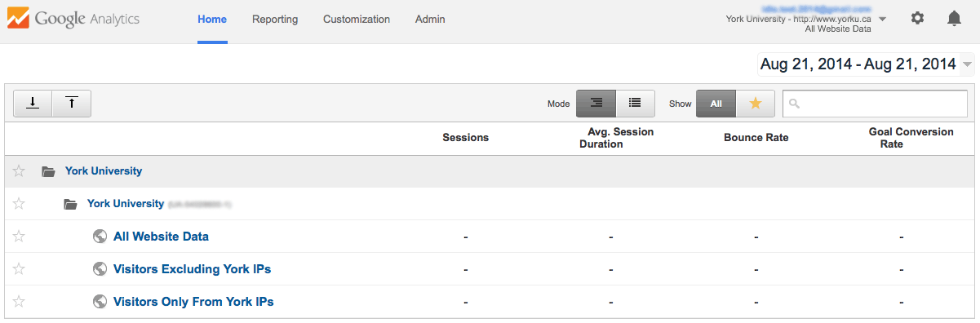980x323 pixels.
Task: Click the Avg. Session Duration header
Action: [616, 138]
